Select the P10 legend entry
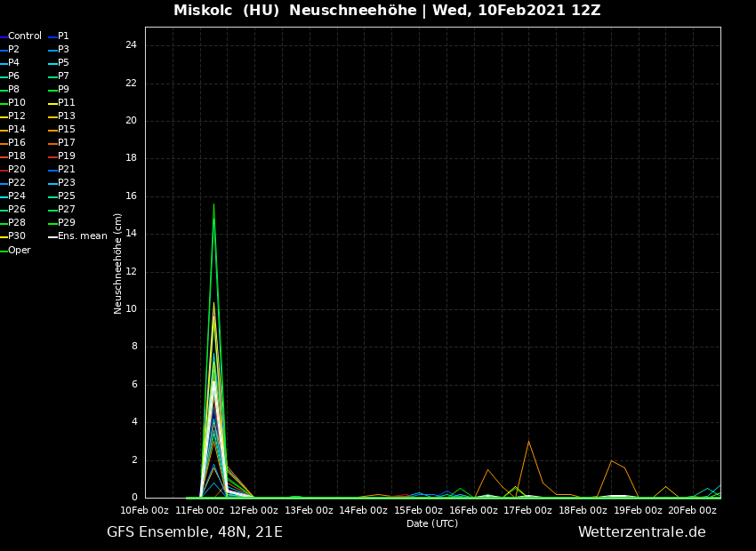 point(17,103)
